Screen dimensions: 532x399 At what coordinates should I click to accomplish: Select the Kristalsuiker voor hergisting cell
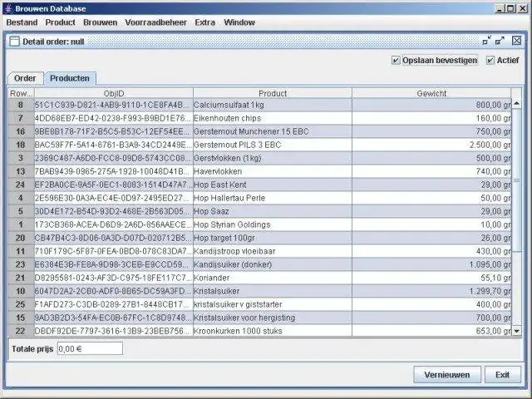[273, 318]
